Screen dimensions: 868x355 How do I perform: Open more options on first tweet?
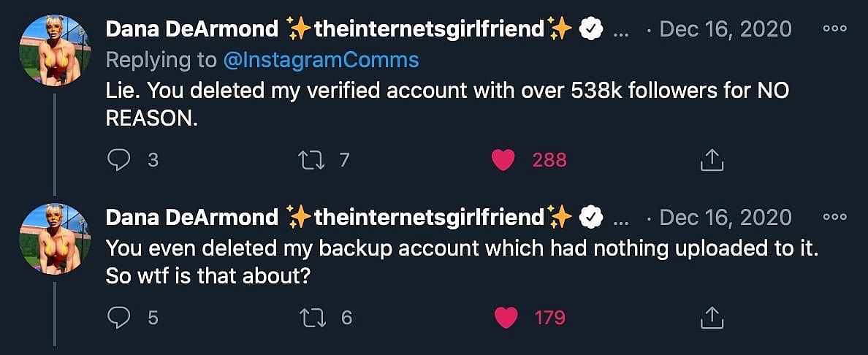[x=834, y=29]
